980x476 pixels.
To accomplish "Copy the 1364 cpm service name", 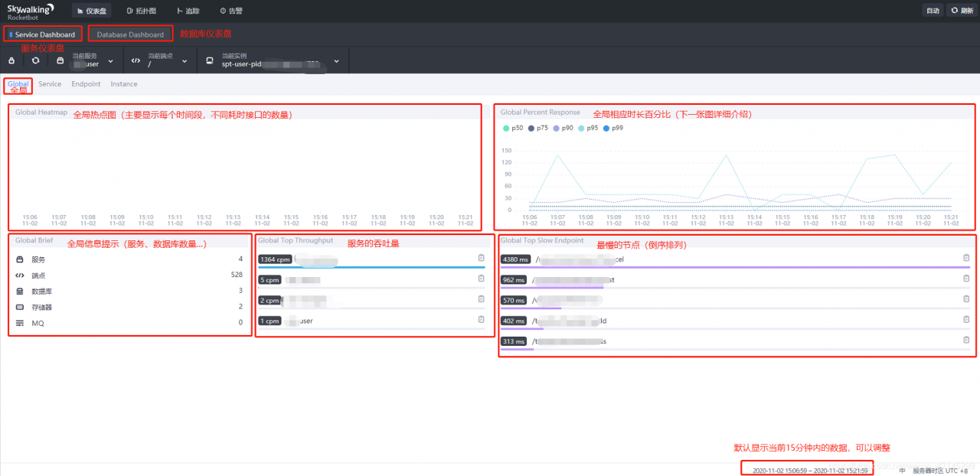I will click(x=482, y=258).
